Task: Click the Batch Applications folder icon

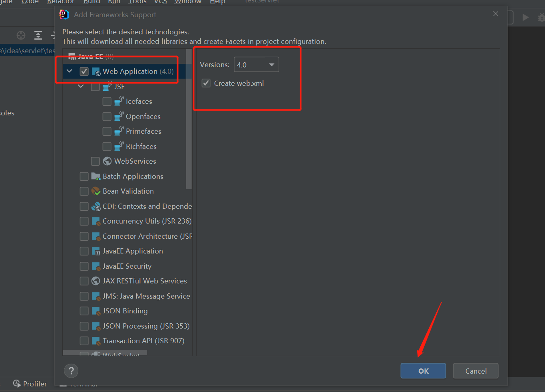Action: pyautogui.click(x=96, y=176)
